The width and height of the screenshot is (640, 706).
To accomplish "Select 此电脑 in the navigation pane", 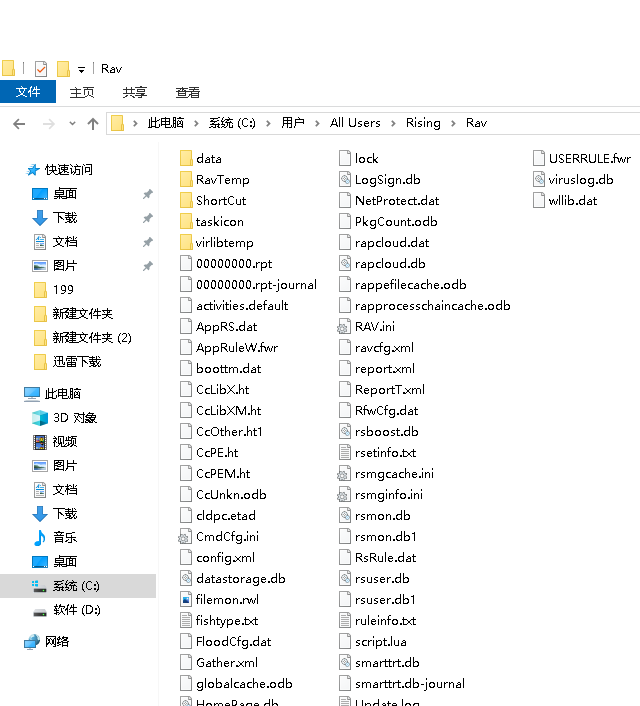I will [x=63, y=394].
